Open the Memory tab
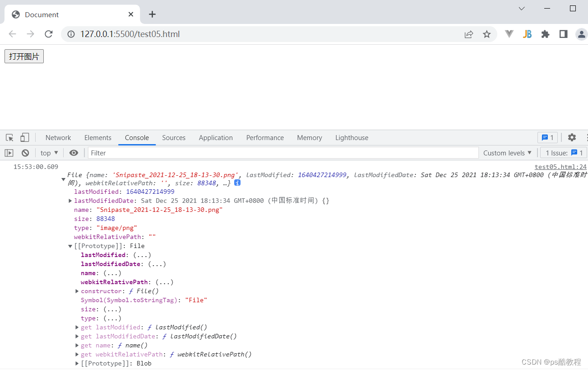This screenshot has height=370, width=588. click(x=310, y=138)
